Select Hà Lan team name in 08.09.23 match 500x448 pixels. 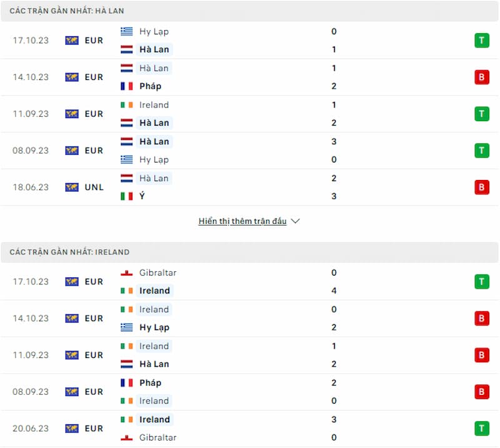[x=154, y=141]
